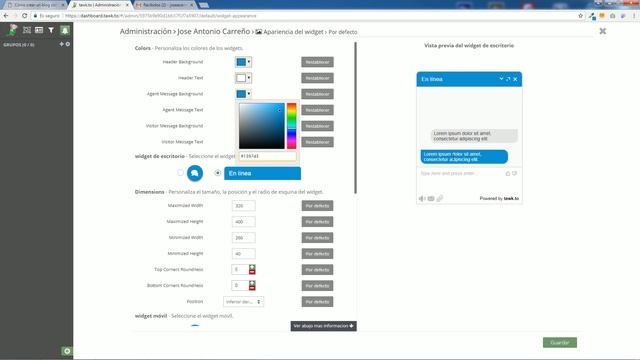Click Restablecer for Header Background
640x360 pixels.
pos(317,62)
